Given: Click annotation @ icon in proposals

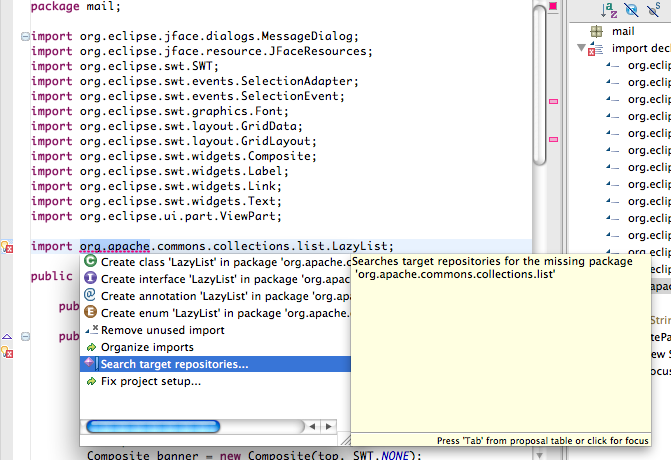Looking at the screenshot, I should point(90,295).
